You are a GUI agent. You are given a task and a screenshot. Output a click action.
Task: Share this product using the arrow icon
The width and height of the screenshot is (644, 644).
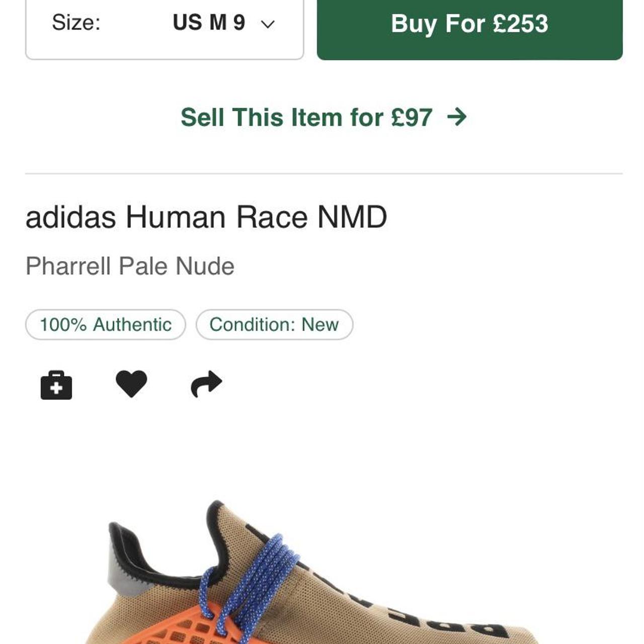(206, 384)
